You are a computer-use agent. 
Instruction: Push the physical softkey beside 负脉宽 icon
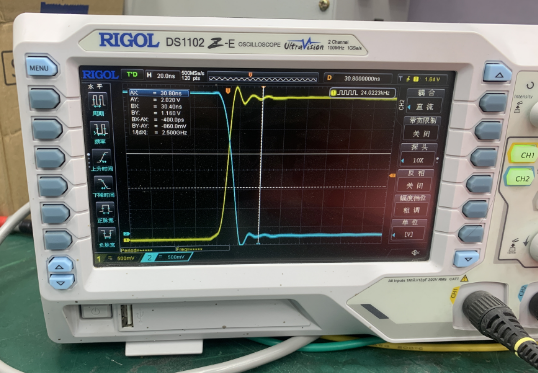coord(58,240)
